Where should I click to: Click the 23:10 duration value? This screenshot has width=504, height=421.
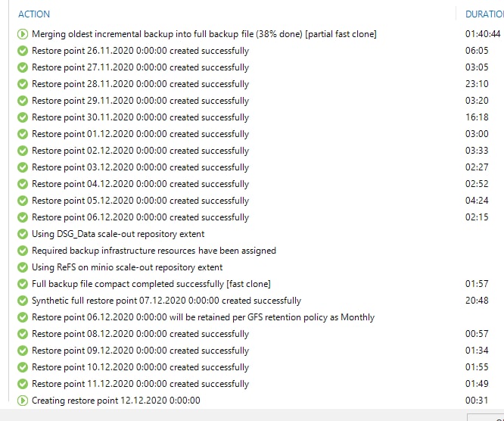point(477,84)
